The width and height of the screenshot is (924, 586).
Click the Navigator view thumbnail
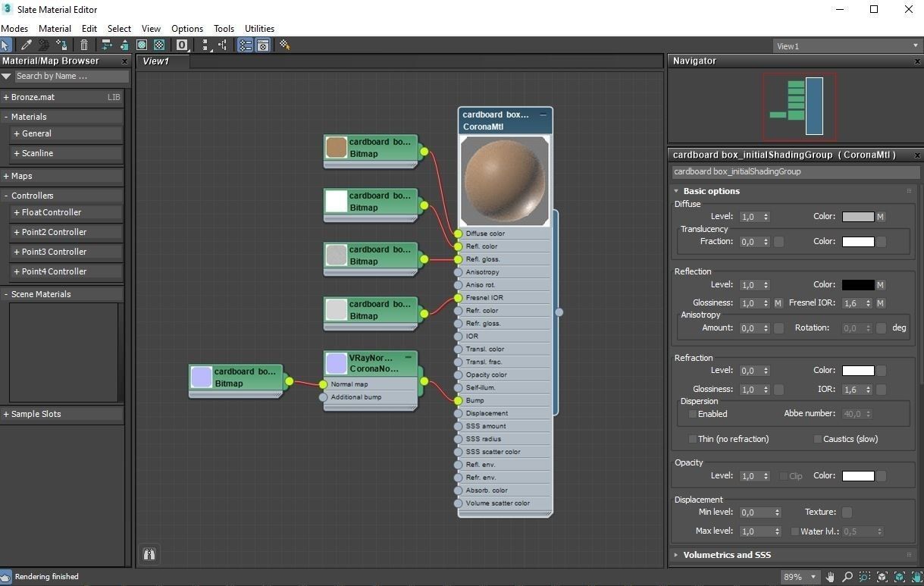click(800, 106)
